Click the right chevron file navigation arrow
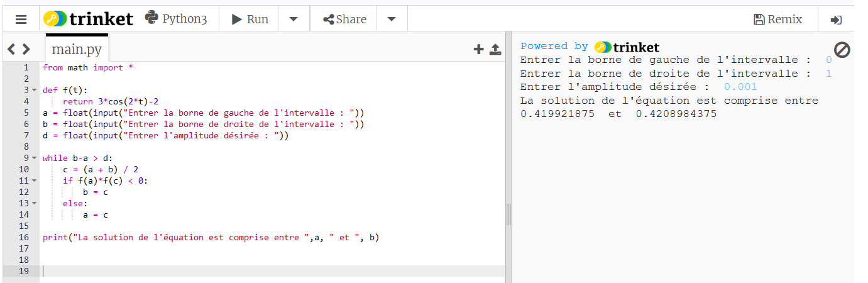 (26, 49)
